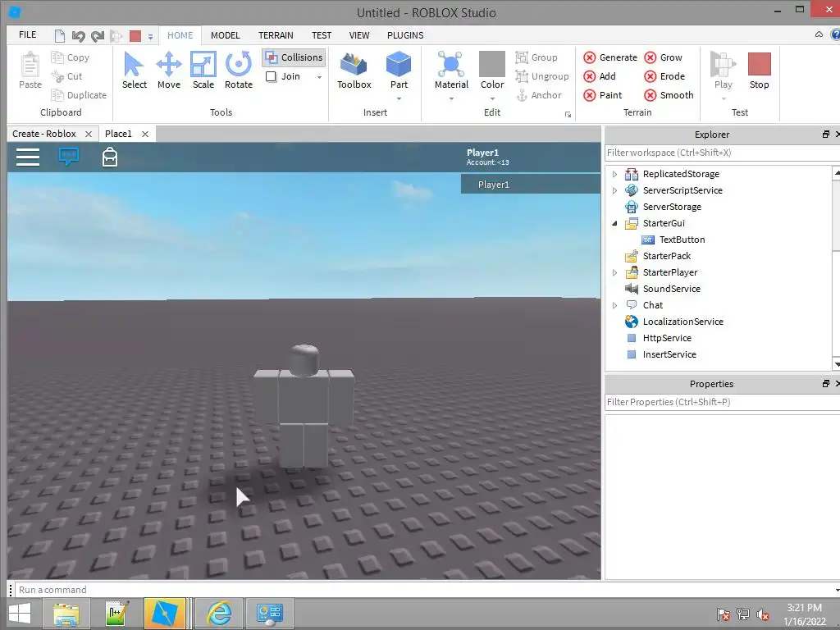
Task: Insert a new Part
Action: click(x=399, y=65)
